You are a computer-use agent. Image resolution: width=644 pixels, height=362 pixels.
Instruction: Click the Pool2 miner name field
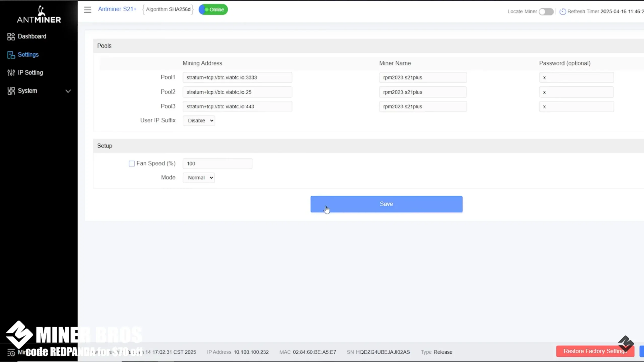coord(423,92)
